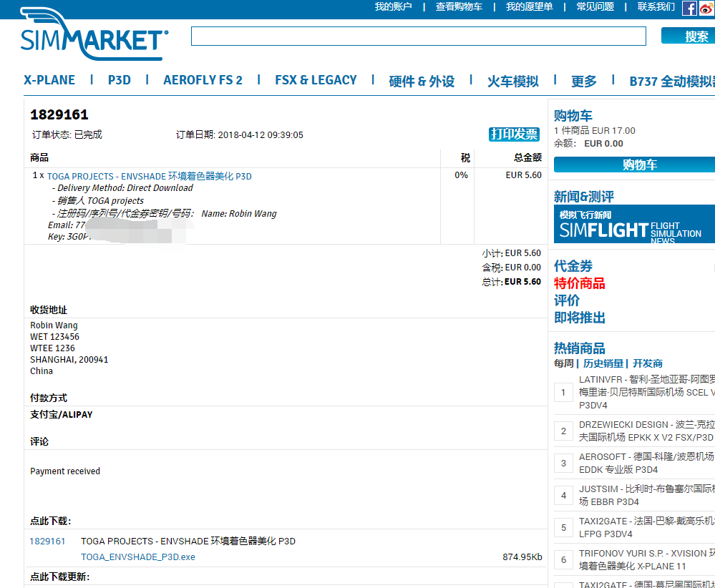Open the 硬件 & 外设 hardware menu
715x588 pixels.
point(422,81)
